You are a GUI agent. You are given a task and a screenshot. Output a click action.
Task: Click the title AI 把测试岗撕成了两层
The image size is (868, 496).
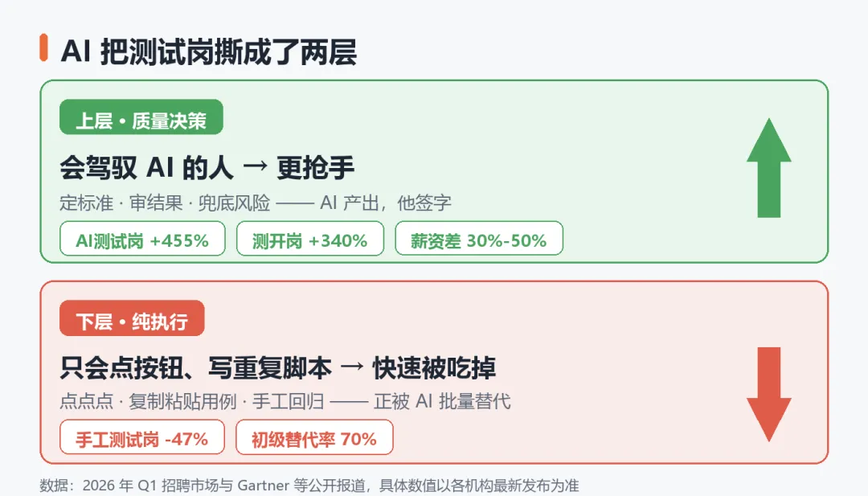[x=209, y=52]
